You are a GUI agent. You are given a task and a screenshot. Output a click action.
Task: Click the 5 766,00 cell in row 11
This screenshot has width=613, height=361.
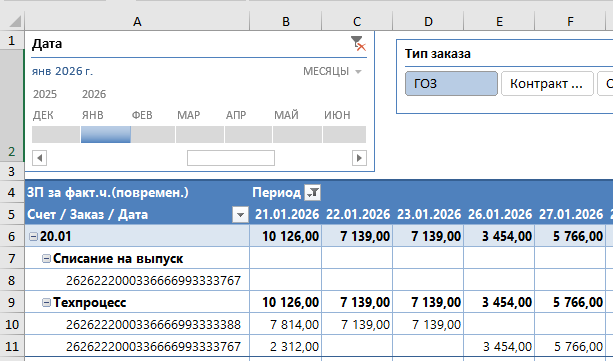(570, 346)
